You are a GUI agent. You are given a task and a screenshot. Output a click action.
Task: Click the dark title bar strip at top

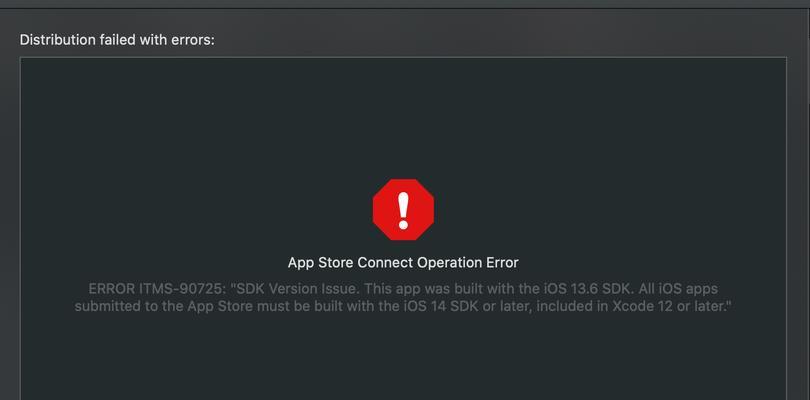click(x=405, y=4)
